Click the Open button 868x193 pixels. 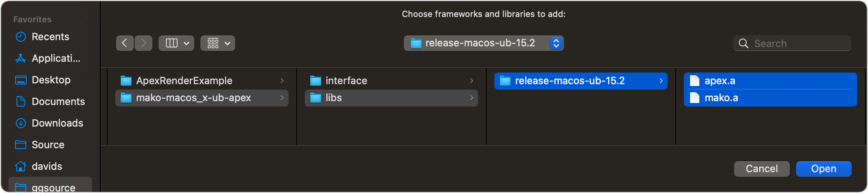click(x=824, y=169)
